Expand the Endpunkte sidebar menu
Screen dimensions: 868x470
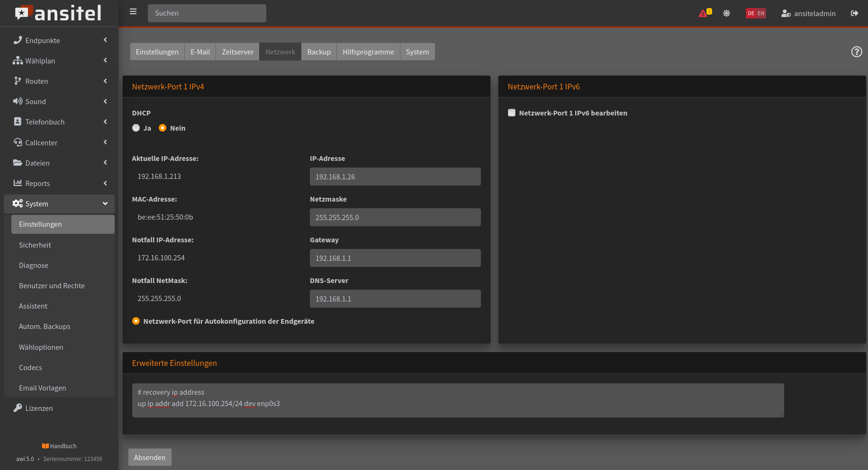point(59,40)
